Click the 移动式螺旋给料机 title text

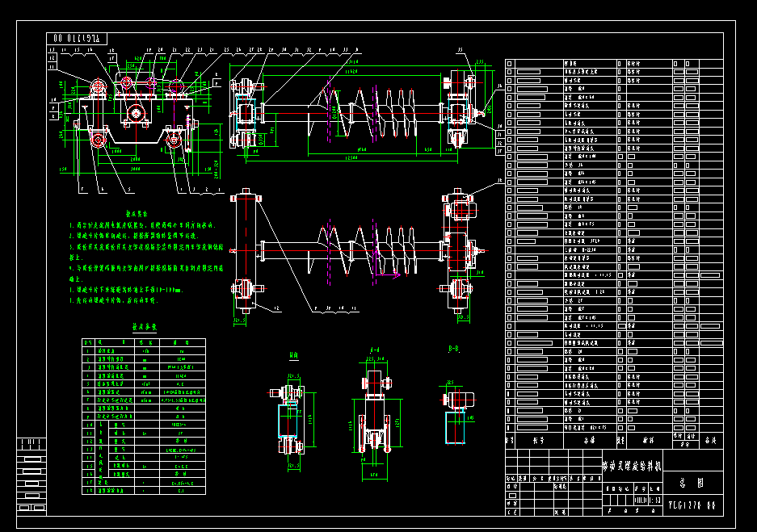click(631, 466)
